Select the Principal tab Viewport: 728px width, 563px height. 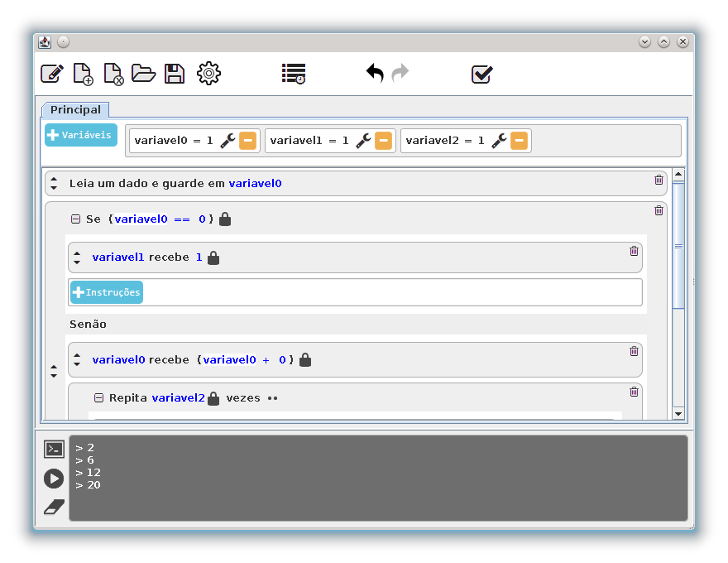click(75, 109)
